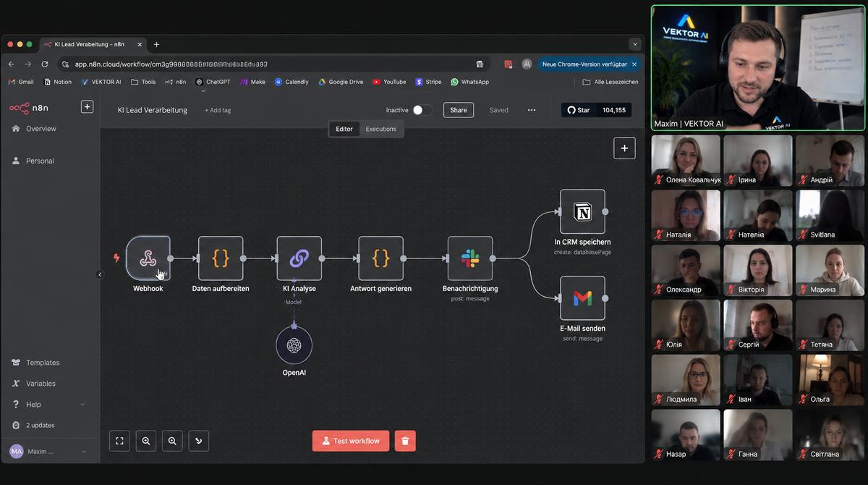Open the Chrome tab list dropdown

click(x=635, y=44)
